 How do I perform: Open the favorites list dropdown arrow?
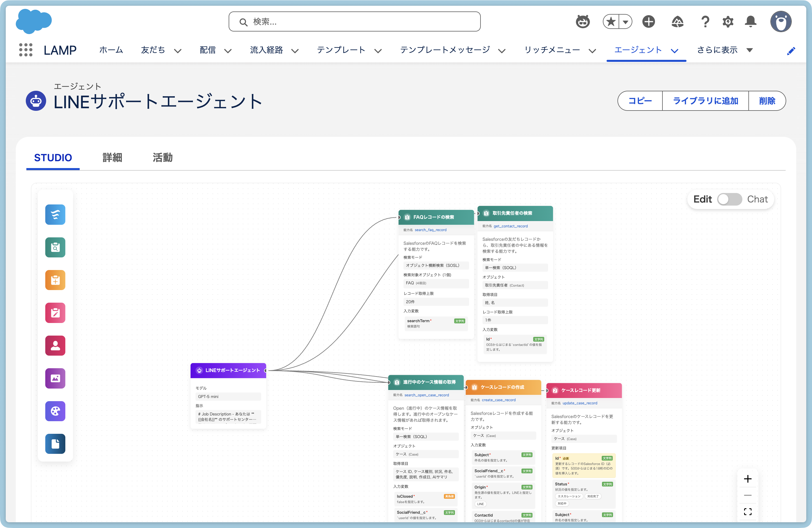click(x=625, y=22)
